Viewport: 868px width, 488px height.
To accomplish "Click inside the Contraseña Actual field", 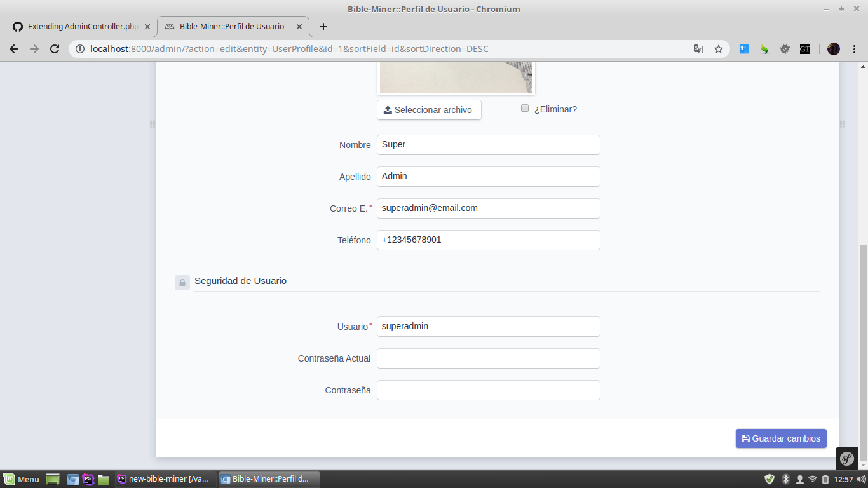I will point(488,358).
